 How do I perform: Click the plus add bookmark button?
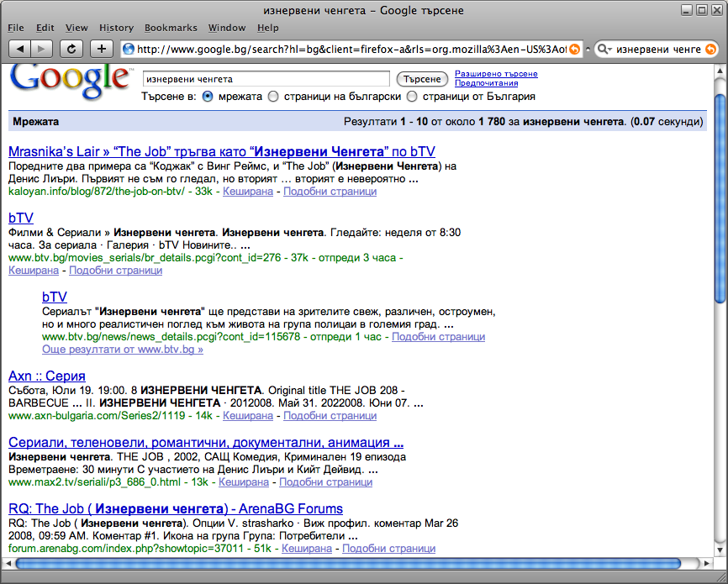point(103,49)
